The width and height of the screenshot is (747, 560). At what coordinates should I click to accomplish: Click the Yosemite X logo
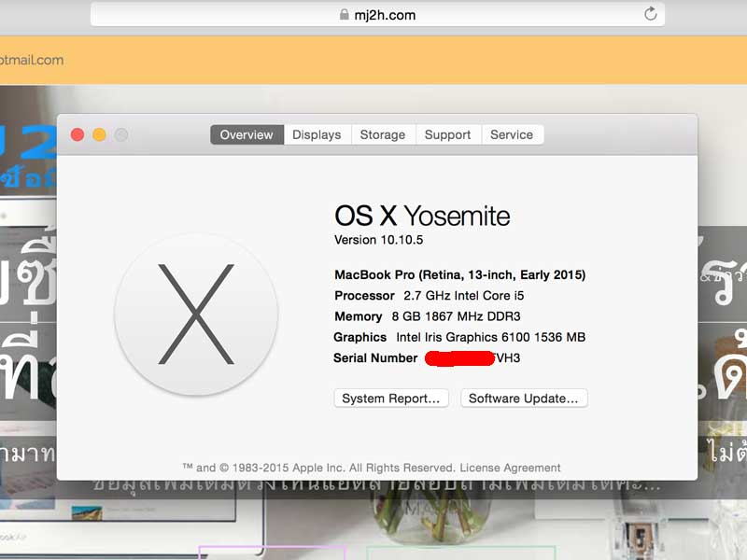(196, 315)
